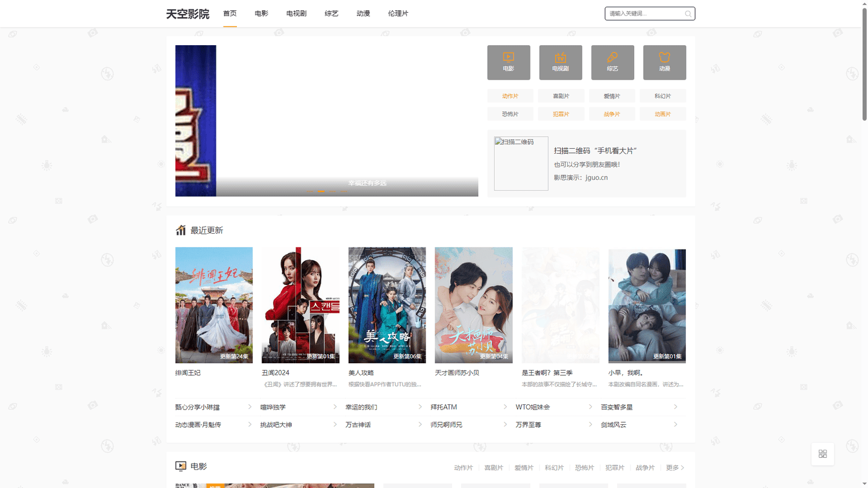Select the 爱情片 tag below the category tiles
The image size is (868, 488).
coord(612,96)
